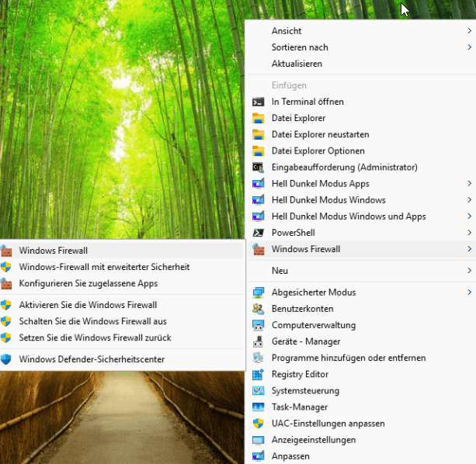This screenshot has height=464, width=476.
Task: Expand the Hell Dunkel Modus Apps arrow
Action: click(469, 184)
